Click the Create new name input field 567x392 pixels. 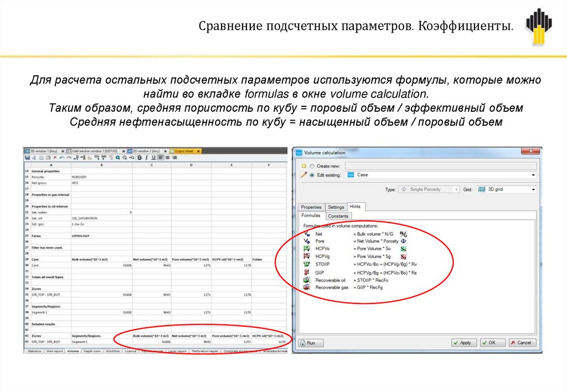point(440,166)
